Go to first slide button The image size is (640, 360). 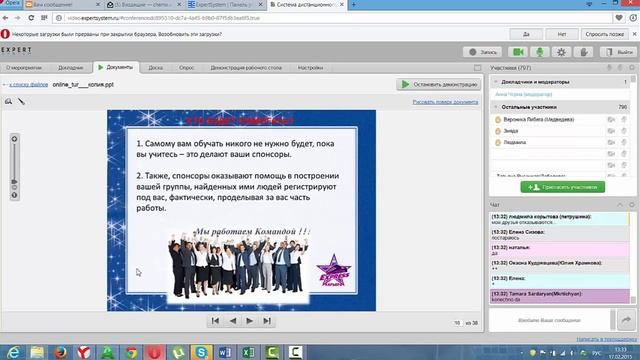point(215,321)
